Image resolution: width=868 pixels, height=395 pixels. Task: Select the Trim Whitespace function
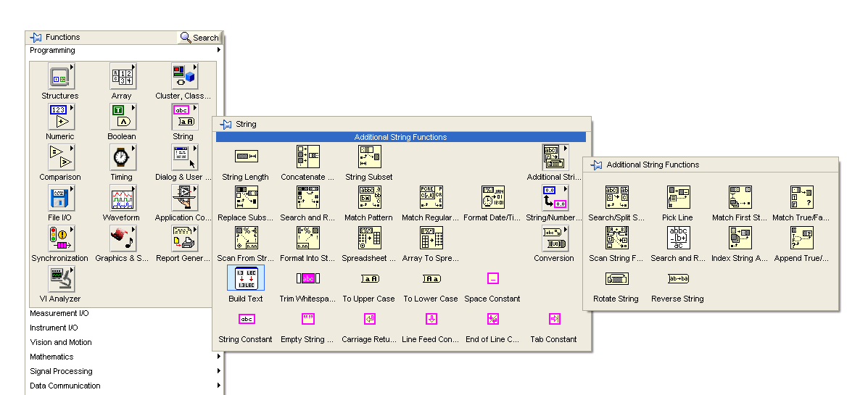(x=307, y=278)
